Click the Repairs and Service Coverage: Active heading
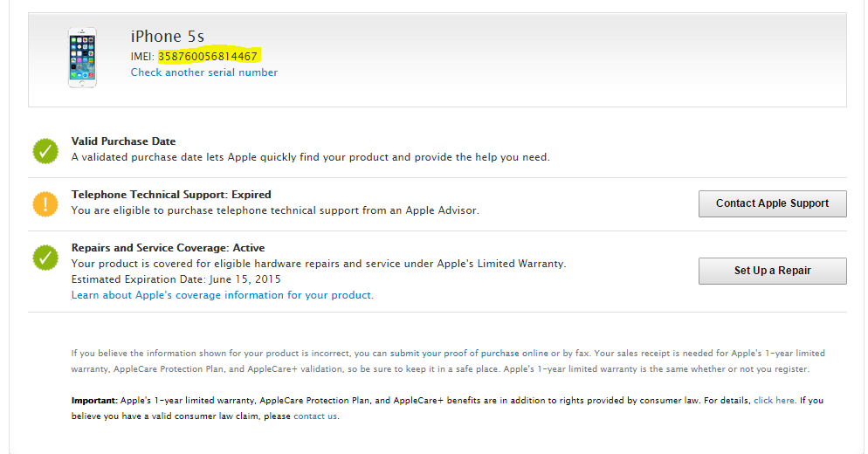Image resolution: width=868 pixels, height=454 pixels. (x=169, y=247)
